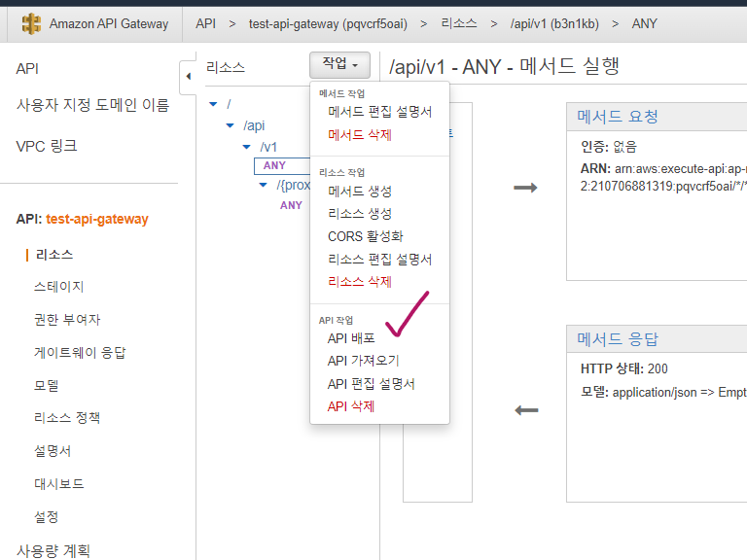Go to 스테이지 in the sidebar
Viewport: 747px width, 560px height.
(x=59, y=287)
